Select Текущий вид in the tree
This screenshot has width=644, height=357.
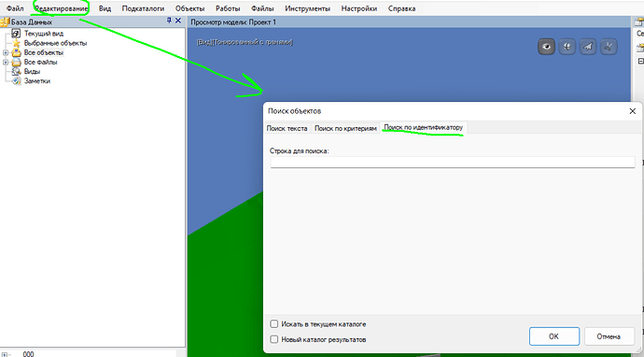[44, 34]
